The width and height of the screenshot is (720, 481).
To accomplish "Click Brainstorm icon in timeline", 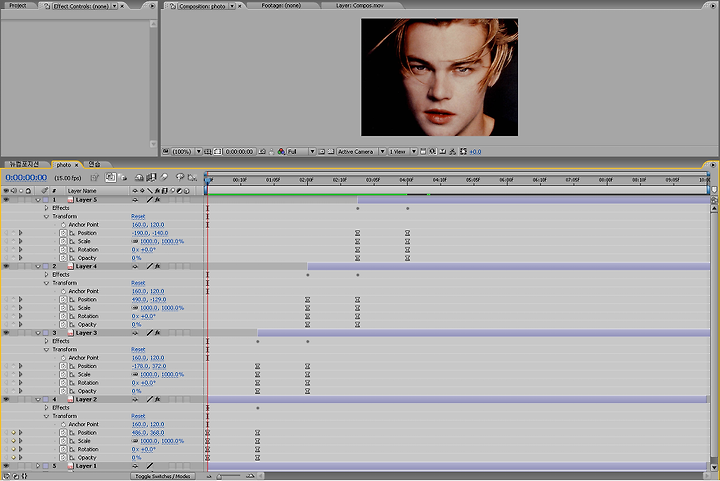I will 180,178.
